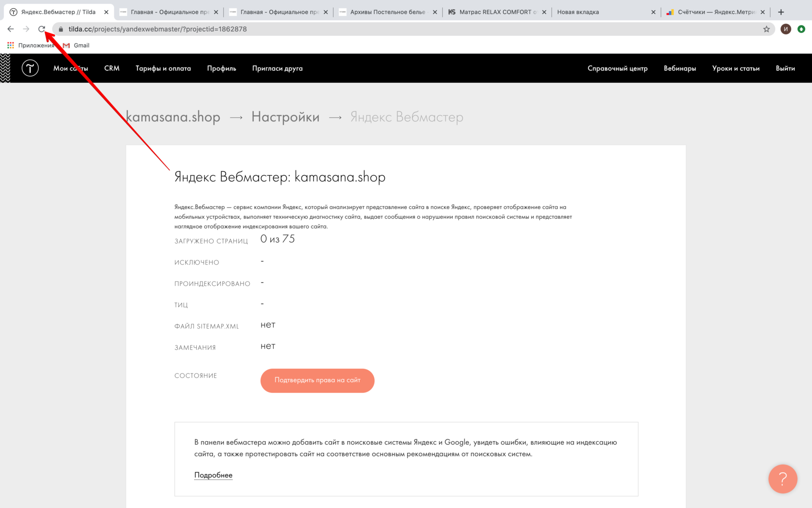Close the Яндекс.Вебмастер // Tilda tab

click(x=106, y=12)
